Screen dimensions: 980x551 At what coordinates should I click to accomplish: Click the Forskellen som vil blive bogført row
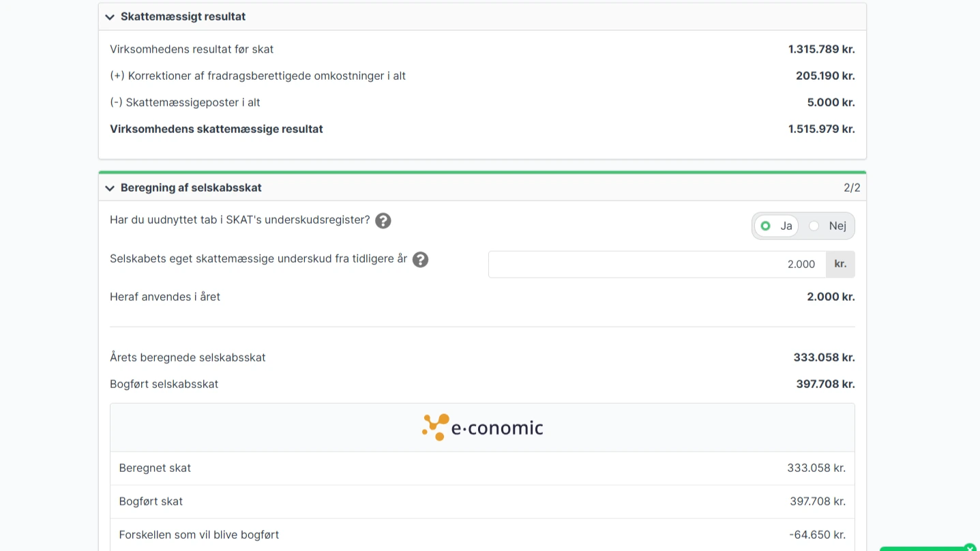pyautogui.click(x=199, y=535)
